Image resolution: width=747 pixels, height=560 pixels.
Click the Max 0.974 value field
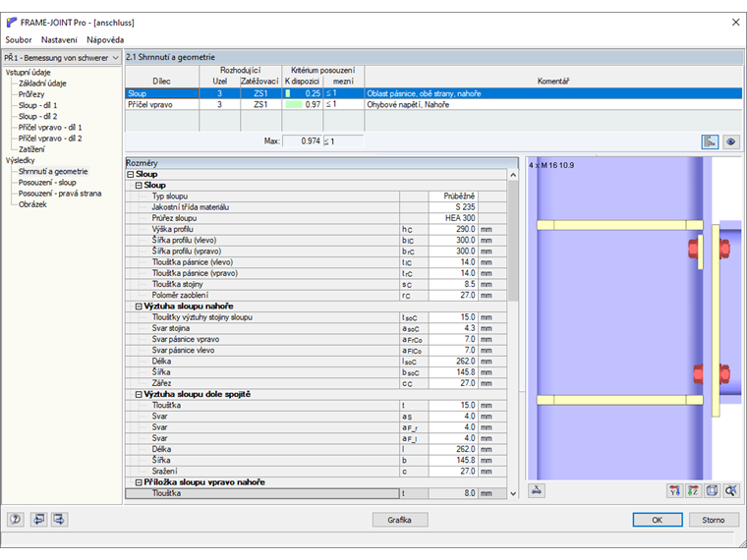tap(302, 140)
